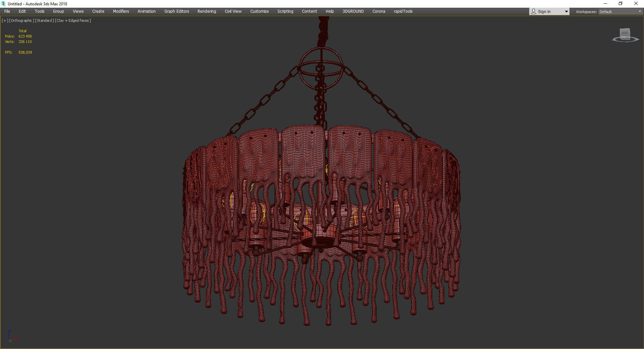Open the rapidTools menu

pos(403,11)
